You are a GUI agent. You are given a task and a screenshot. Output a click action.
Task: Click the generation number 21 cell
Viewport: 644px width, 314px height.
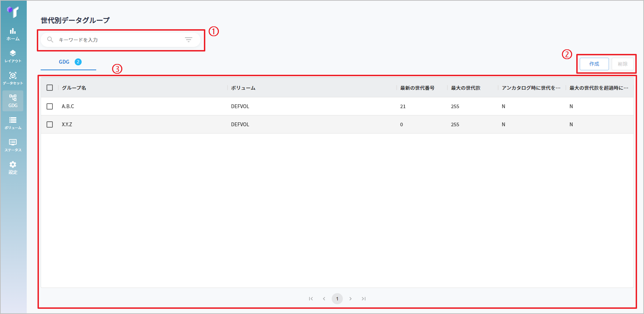pos(403,106)
